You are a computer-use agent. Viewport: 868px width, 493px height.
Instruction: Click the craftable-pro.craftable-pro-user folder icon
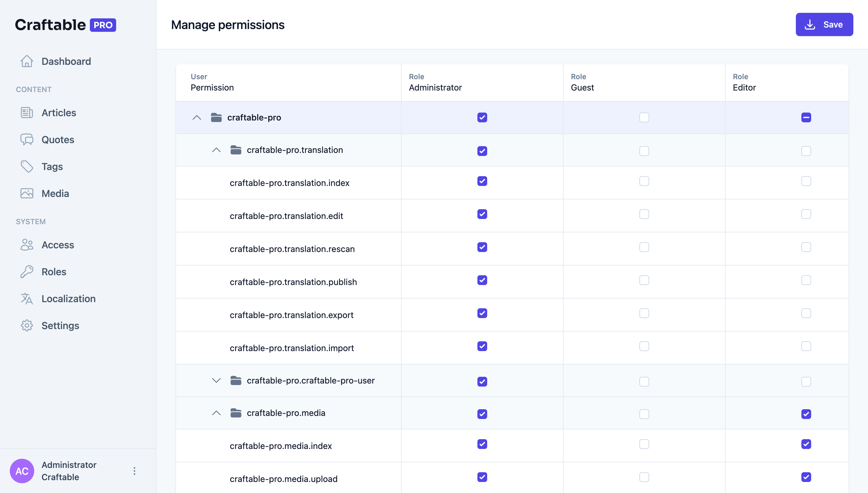(x=236, y=380)
